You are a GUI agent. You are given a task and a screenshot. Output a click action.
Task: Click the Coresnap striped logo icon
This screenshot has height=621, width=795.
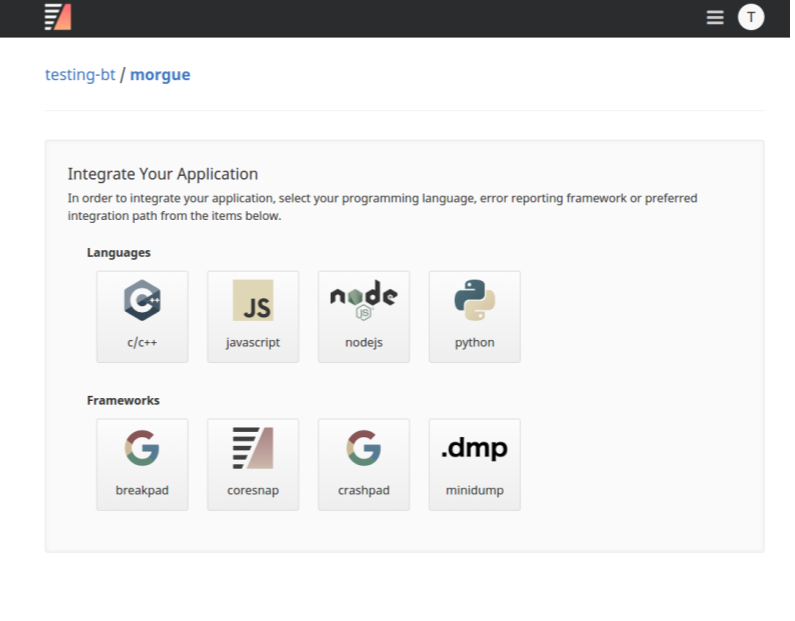tap(253, 449)
